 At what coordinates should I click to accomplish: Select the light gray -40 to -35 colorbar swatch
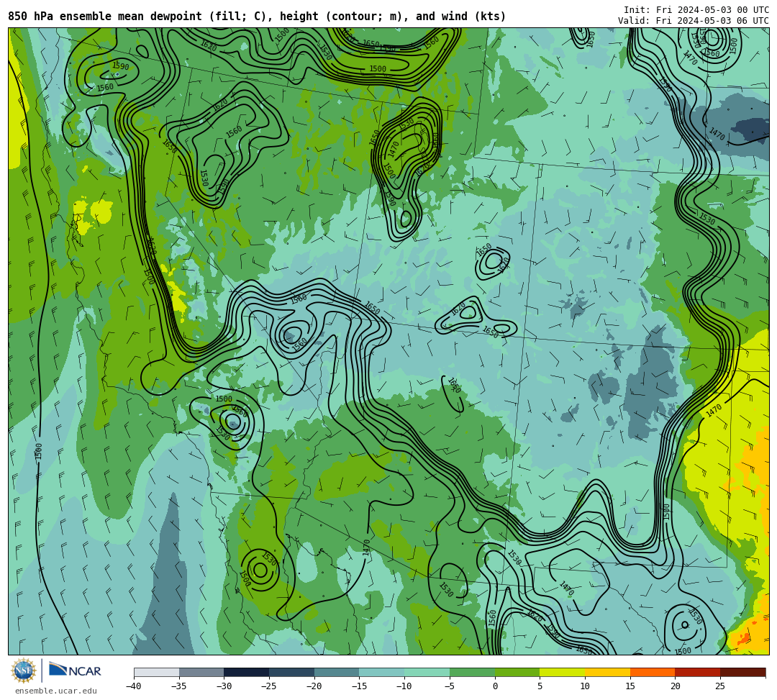click(x=157, y=672)
